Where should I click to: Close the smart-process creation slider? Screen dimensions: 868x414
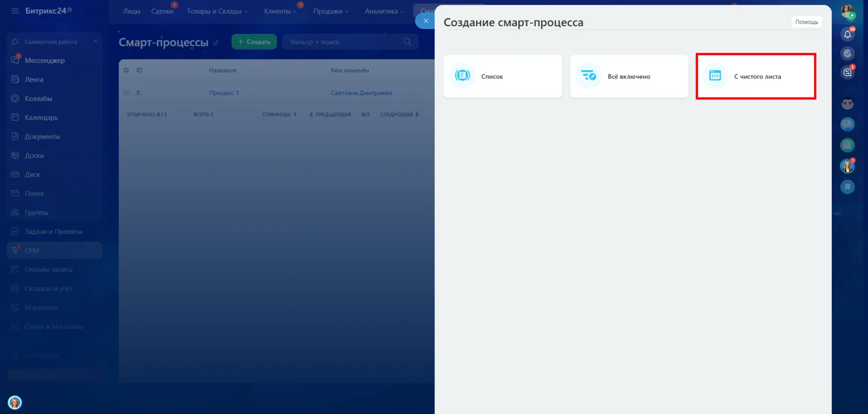coord(426,21)
